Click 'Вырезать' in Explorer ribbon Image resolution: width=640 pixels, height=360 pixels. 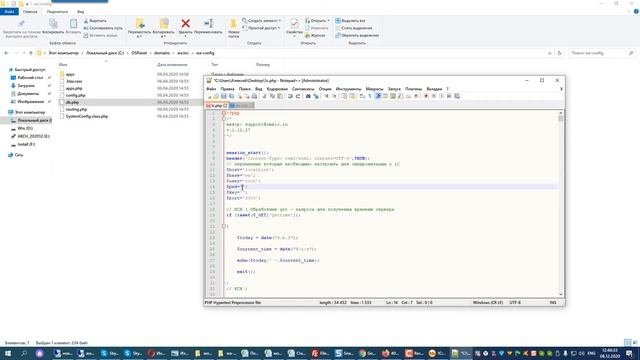tap(95, 20)
